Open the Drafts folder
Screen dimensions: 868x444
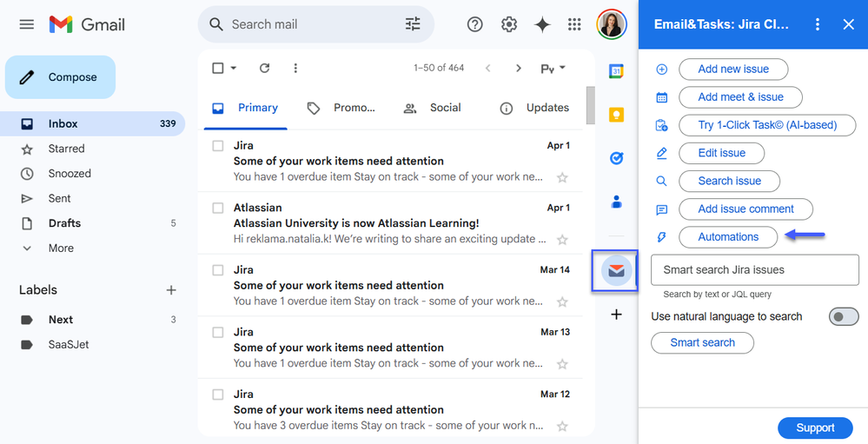click(x=92, y=223)
